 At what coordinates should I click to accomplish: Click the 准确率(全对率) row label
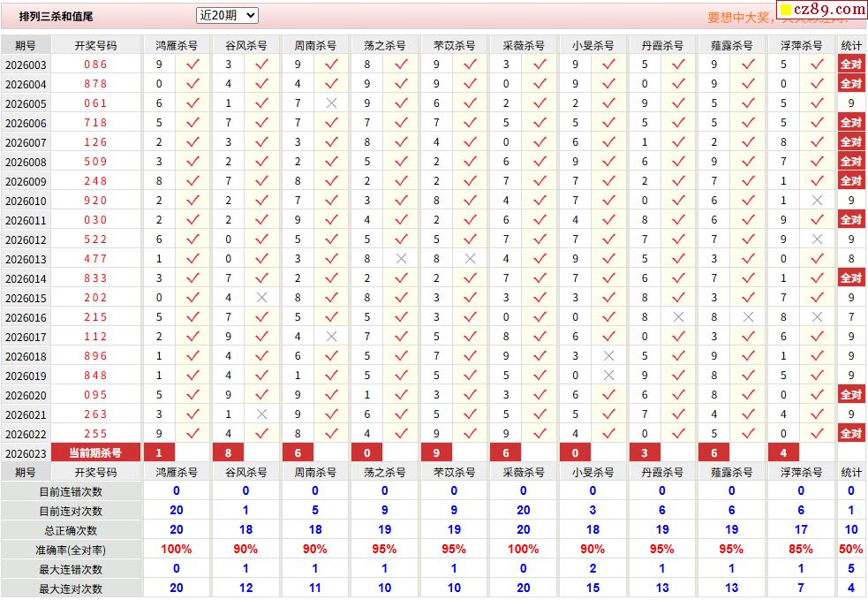click(x=71, y=550)
